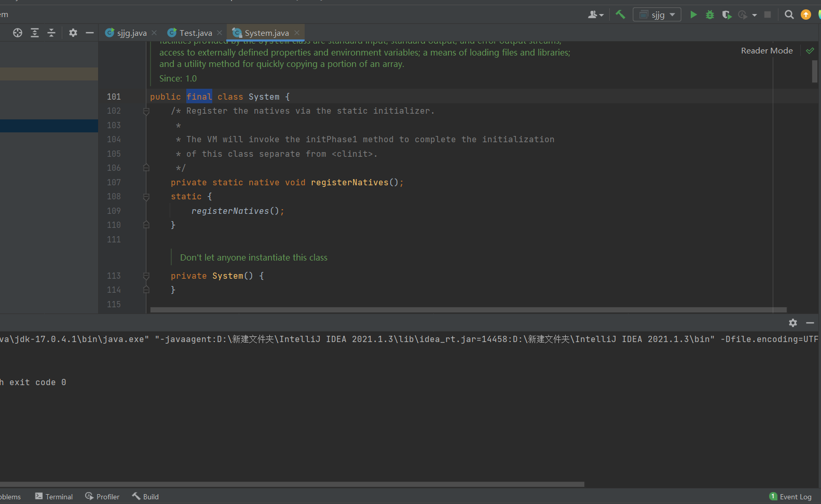The width and height of the screenshot is (821, 504).
Task: Switch to the sjjg.java tab
Action: (x=131, y=33)
